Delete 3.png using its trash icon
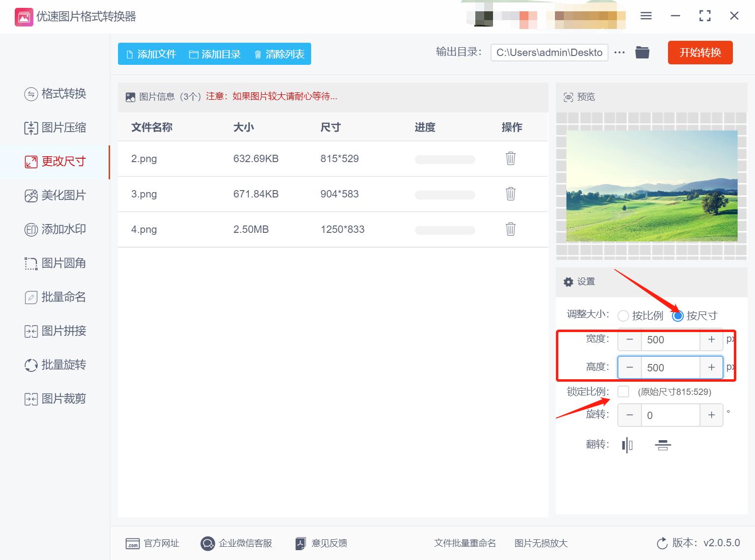755x560 pixels. (510, 194)
